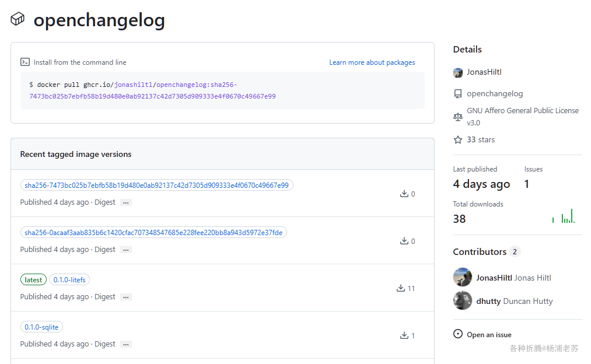Click the total downloads activity graph
Viewport: 591px width, 364px height.
coord(564,216)
